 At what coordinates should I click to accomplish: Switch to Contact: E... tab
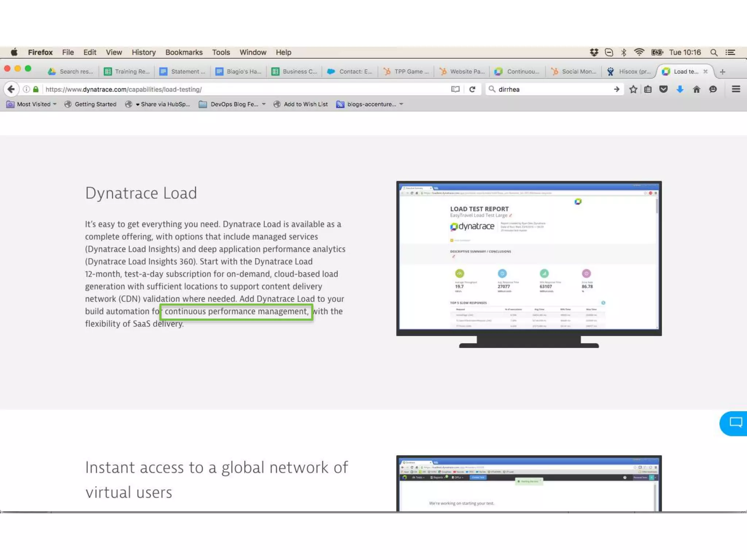[x=351, y=71]
